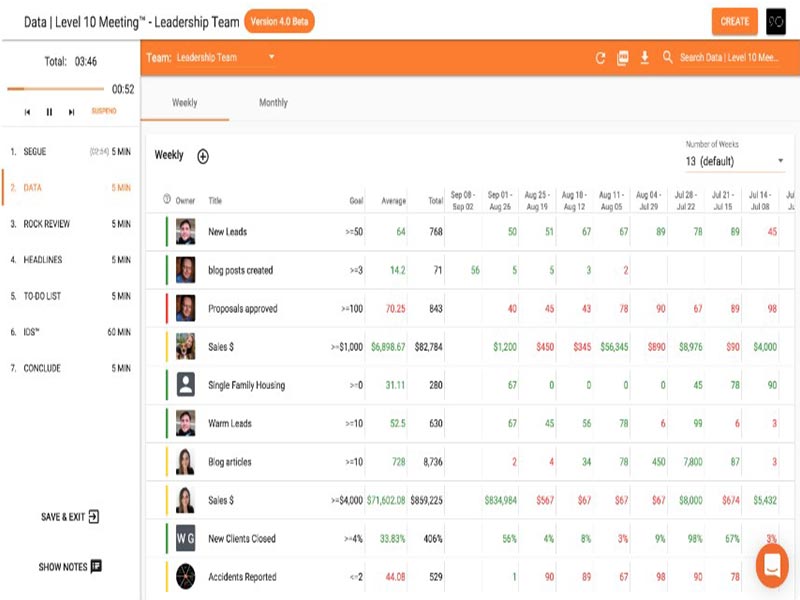The width and height of the screenshot is (800, 600).
Task: Go back to the previous agenda section
Action: tap(27, 112)
